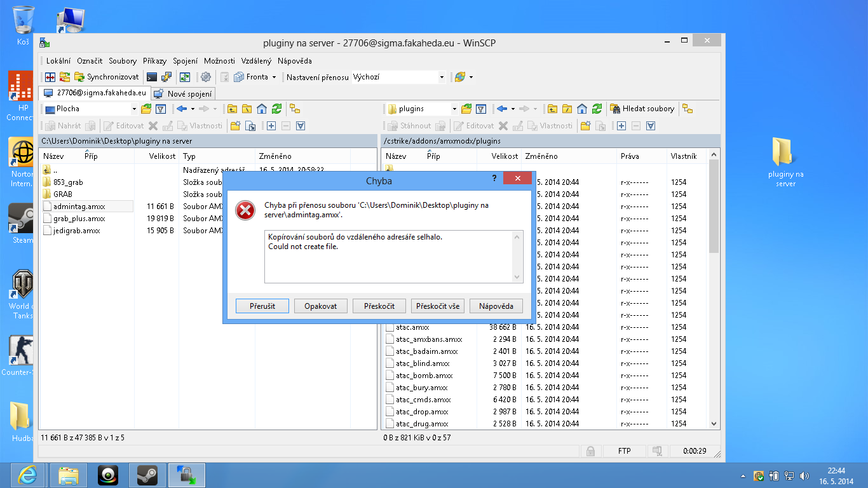Open the Vzdálený menu
This screenshot has height=488, width=868.
click(x=256, y=61)
